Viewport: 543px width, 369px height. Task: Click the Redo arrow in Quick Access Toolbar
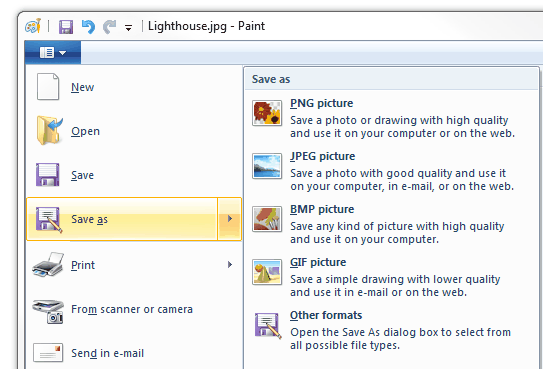coord(110,27)
